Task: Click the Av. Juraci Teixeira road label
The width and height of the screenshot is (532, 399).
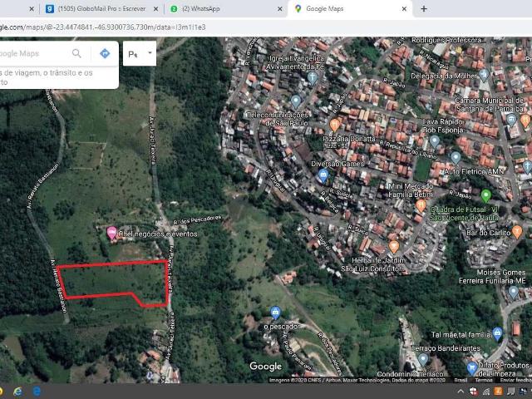Action: pyautogui.click(x=152, y=140)
